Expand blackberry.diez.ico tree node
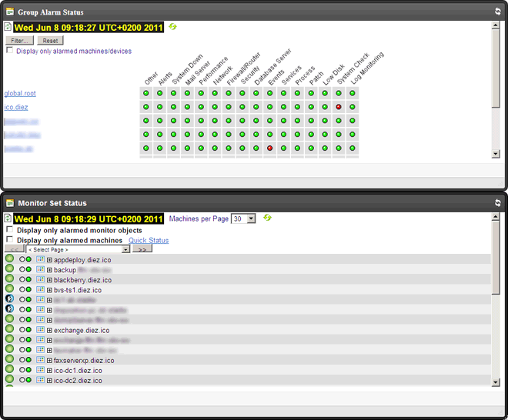 49,280
